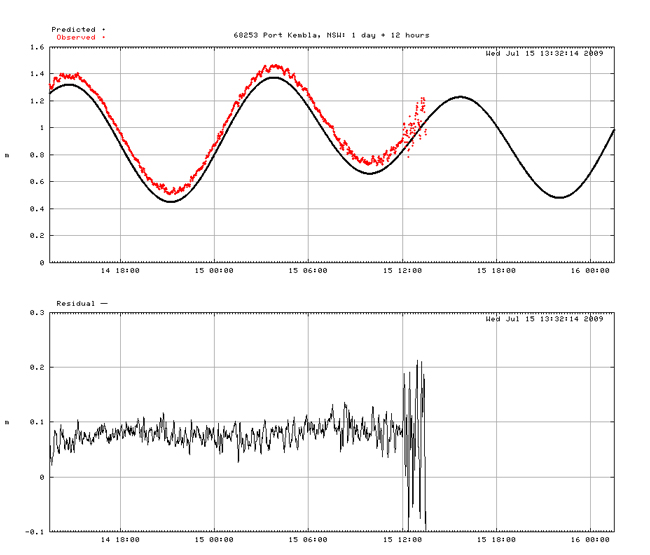650x555 pixels.
Task: Click the Port Kembla chart title
Action: pos(331,35)
